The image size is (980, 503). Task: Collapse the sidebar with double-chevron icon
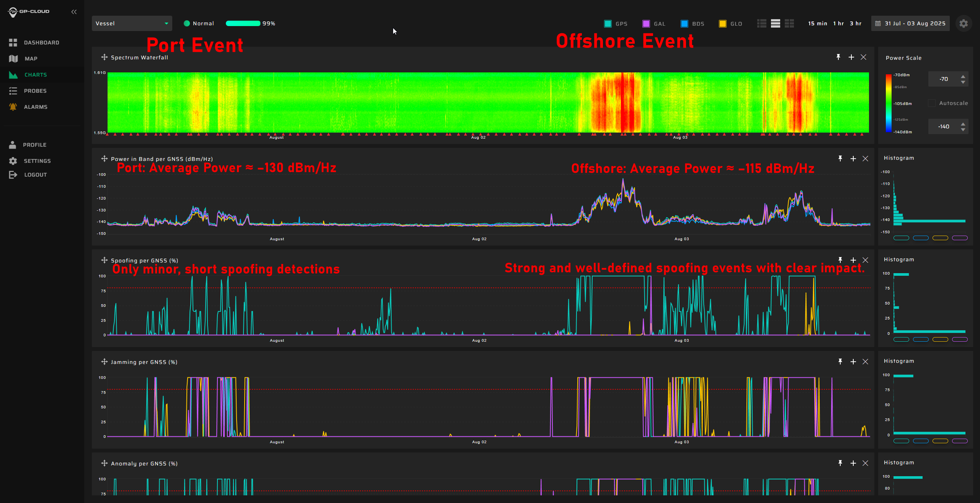pyautogui.click(x=74, y=12)
